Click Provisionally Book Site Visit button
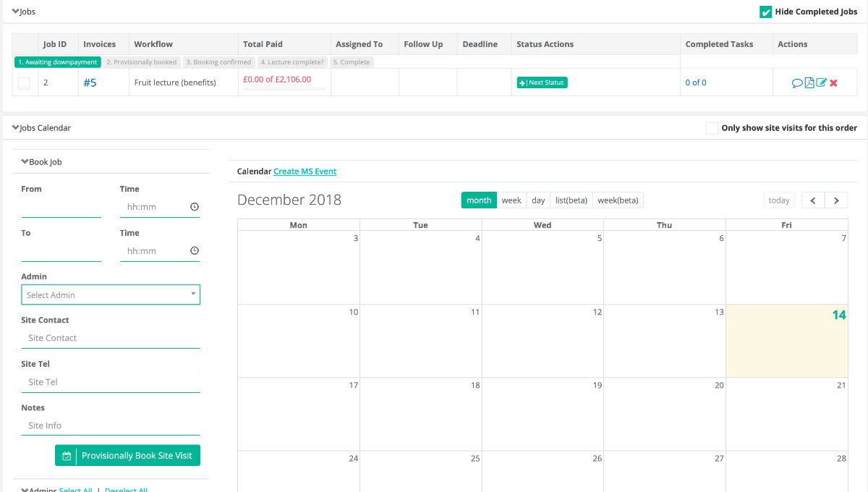 click(127, 456)
